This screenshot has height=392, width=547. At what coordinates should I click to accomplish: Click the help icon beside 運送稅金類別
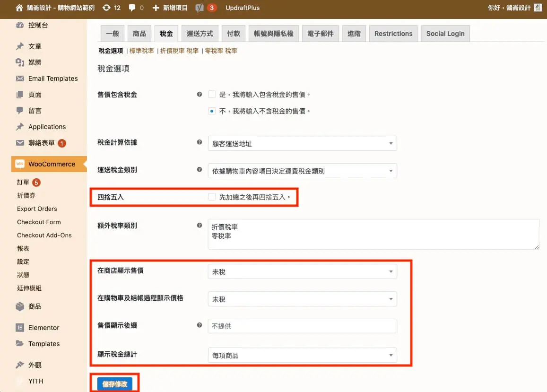[x=199, y=170]
